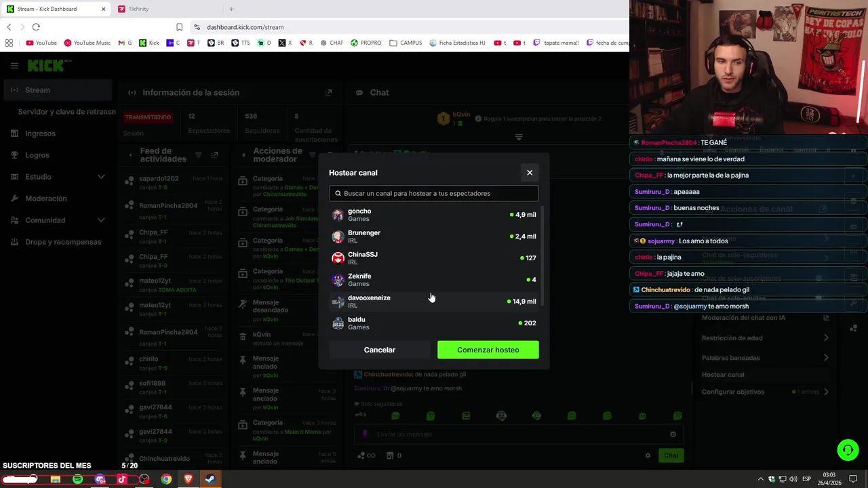The image size is (868, 488).
Task: Bookmark this page icon
Action: click(x=179, y=27)
